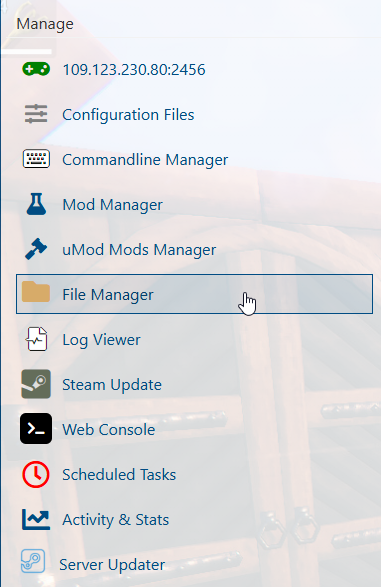
Task: Click the File Manager folder icon
Action: (x=36, y=292)
